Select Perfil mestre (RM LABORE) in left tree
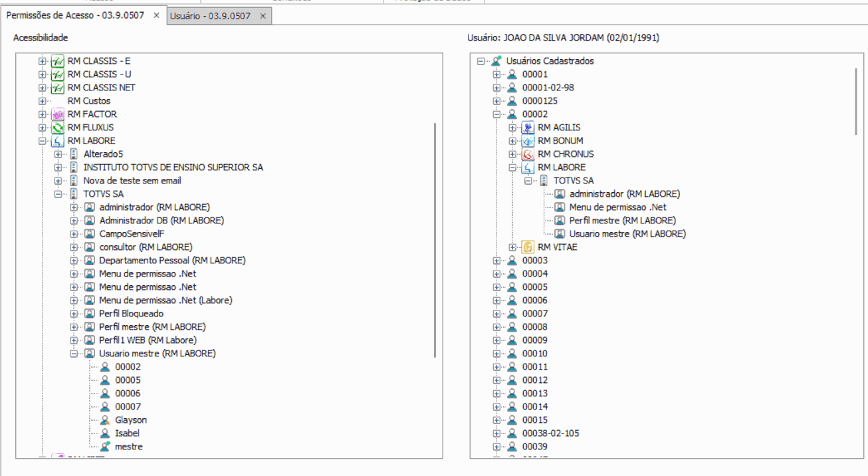 click(152, 327)
